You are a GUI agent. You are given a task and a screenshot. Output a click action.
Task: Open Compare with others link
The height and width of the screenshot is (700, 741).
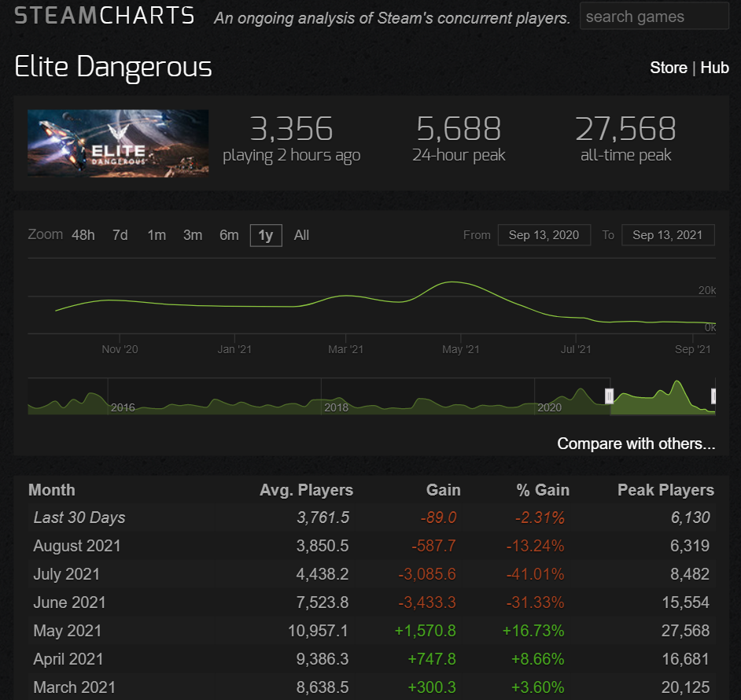pyautogui.click(x=636, y=444)
